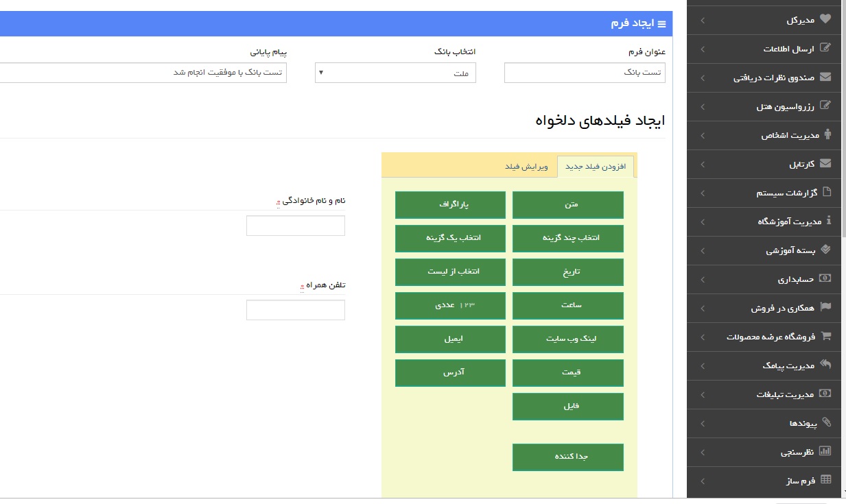Add an ایمیل email field
846x504 pixels.
click(x=450, y=339)
